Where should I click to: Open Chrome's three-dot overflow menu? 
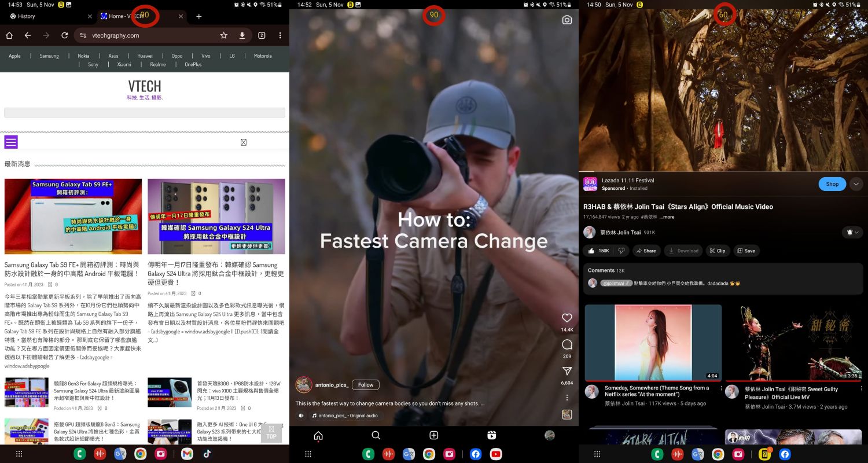tap(280, 35)
